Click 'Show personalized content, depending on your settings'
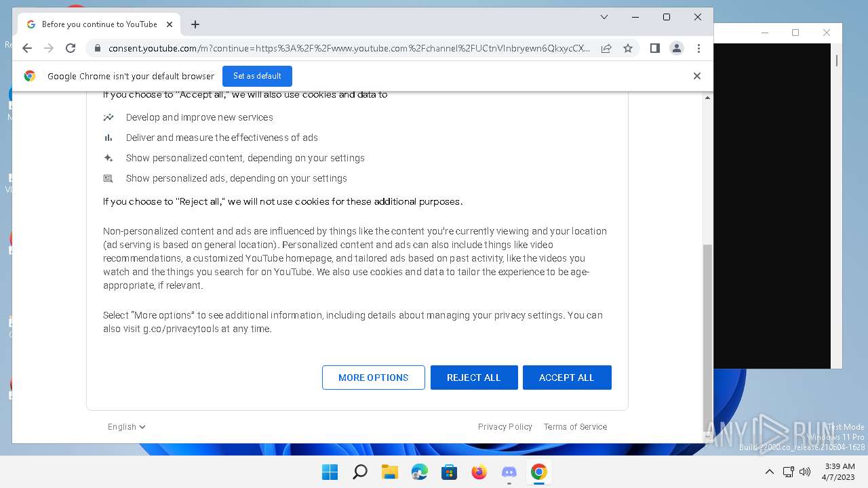This screenshot has width=868, height=488. coord(245,158)
